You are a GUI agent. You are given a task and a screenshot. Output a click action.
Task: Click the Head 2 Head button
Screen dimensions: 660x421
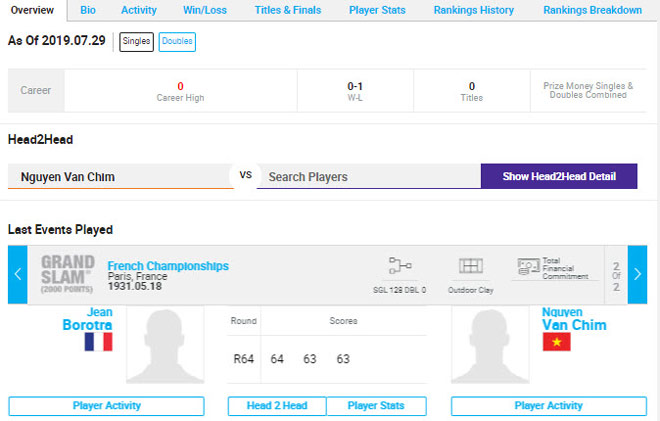coord(276,406)
